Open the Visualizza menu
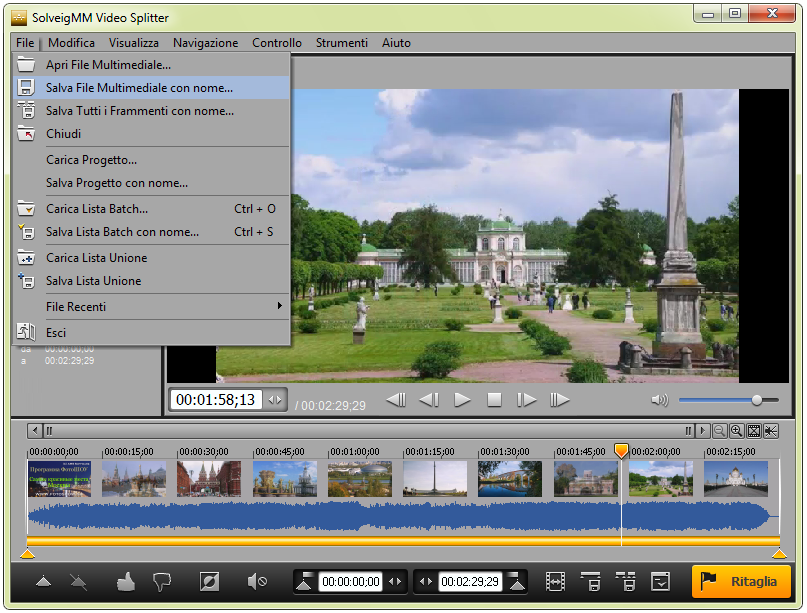Image resolution: width=807 pixels, height=613 pixels. point(133,43)
